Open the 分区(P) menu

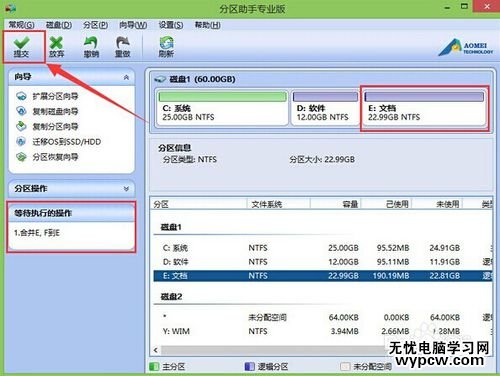pos(95,25)
